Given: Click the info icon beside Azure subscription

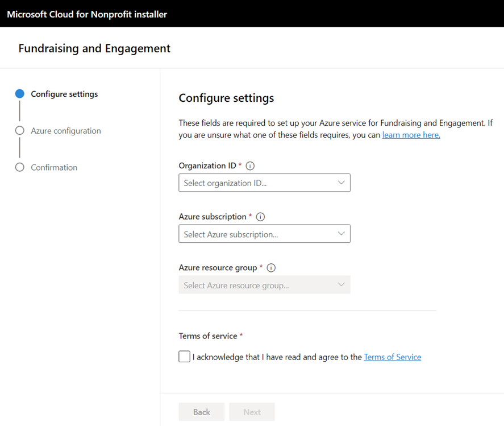Looking at the screenshot, I should pos(260,217).
